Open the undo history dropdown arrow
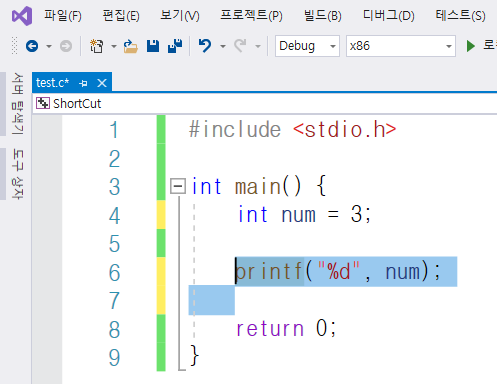The height and width of the screenshot is (384, 497). click(x=223, y=46)
